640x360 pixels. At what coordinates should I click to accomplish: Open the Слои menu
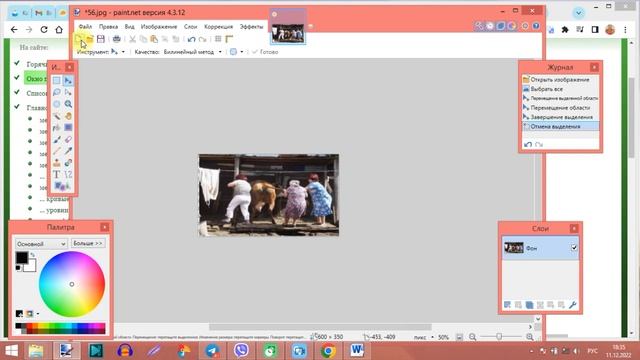click(x=191, y=27)
